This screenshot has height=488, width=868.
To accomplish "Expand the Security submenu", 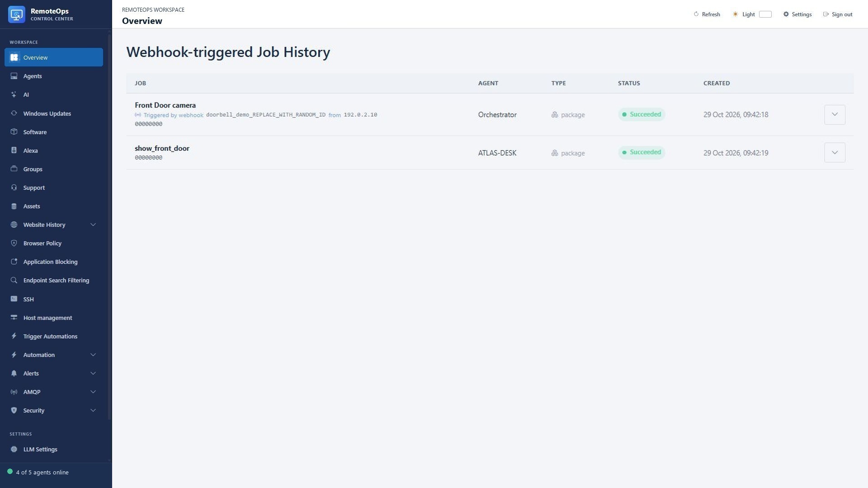I will (x=93, y=410).
